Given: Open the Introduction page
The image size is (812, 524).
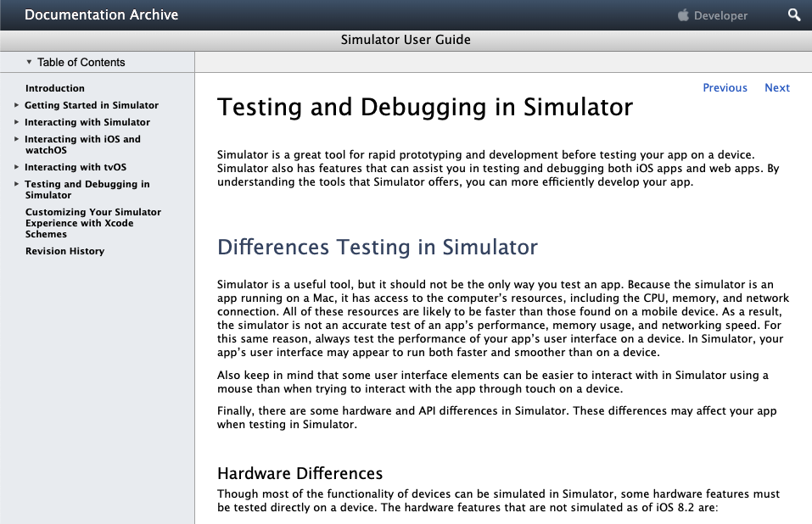Looking at the screenshot, I should (55, 88).
